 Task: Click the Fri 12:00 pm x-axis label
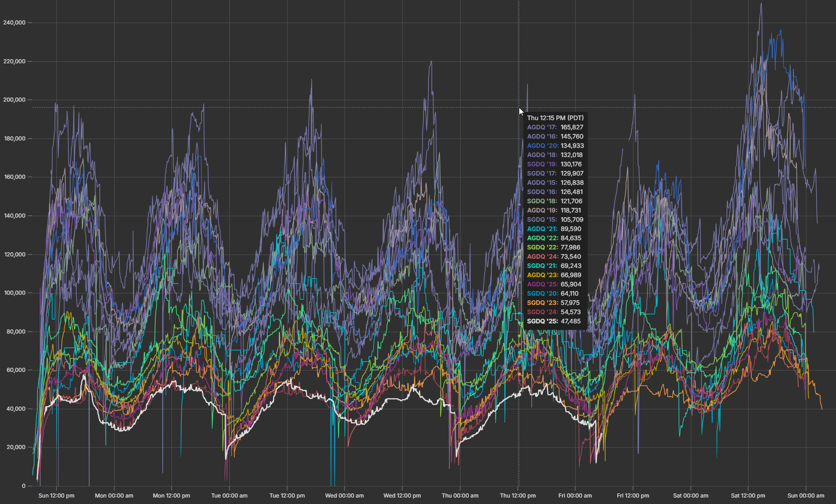[633, 495]
